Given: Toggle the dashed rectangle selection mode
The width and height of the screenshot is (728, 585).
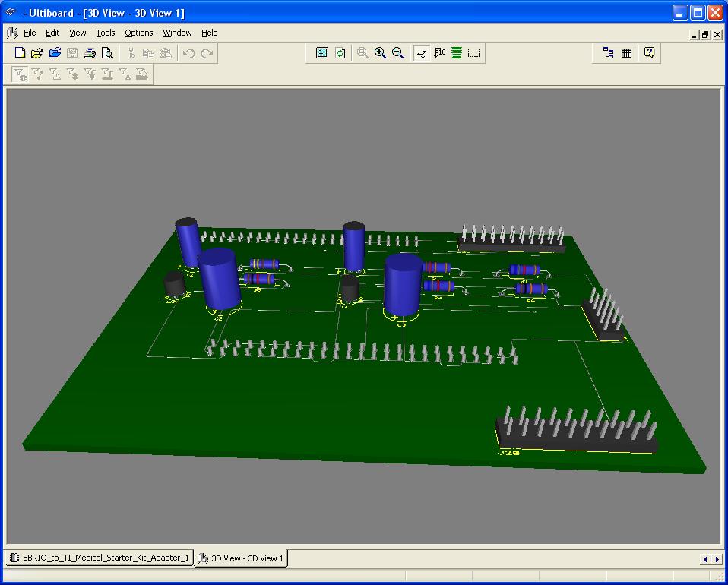Looking at the screenshot, I should click(474, 53).
